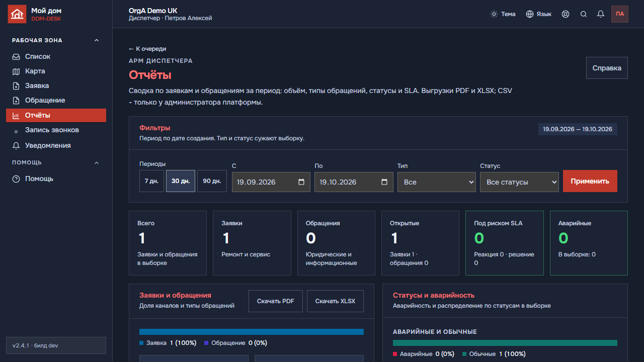Open the Статус dropdown showing Все статусы
Screen dimensions: 644x362
519,182
